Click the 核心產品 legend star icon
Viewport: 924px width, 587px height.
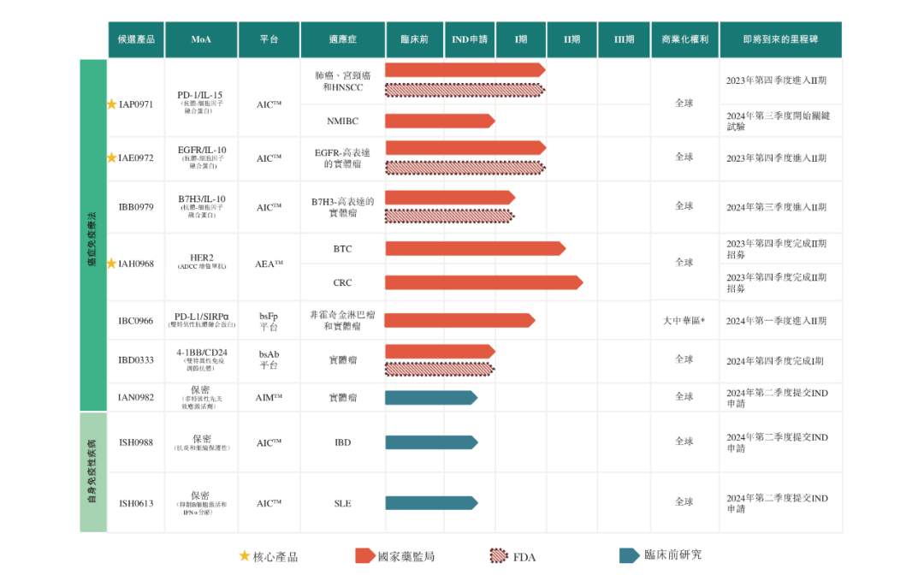(x=245, y=556)
